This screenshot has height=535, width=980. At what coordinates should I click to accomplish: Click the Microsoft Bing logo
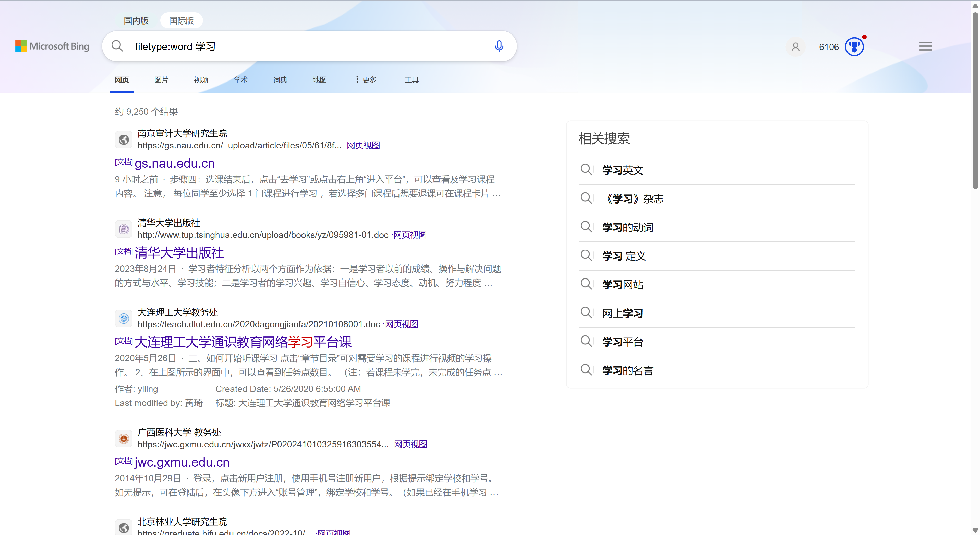point(52,46)
